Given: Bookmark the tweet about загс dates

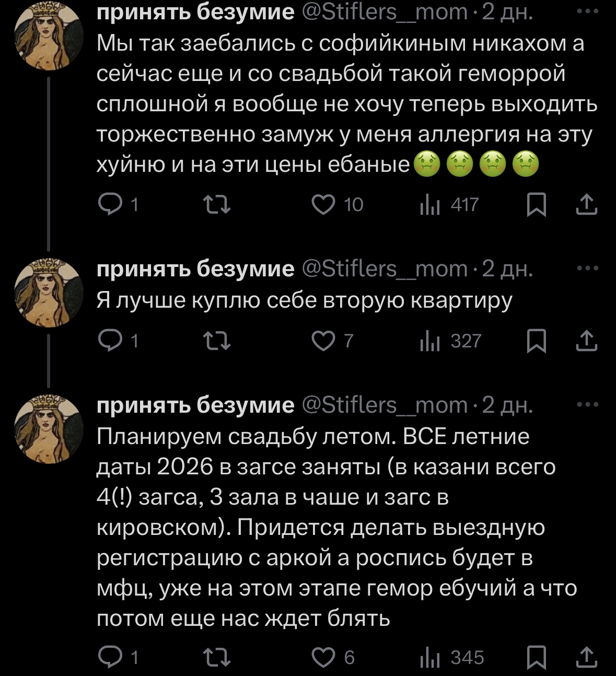Looking at the screenshot, I should click(536, 657).
